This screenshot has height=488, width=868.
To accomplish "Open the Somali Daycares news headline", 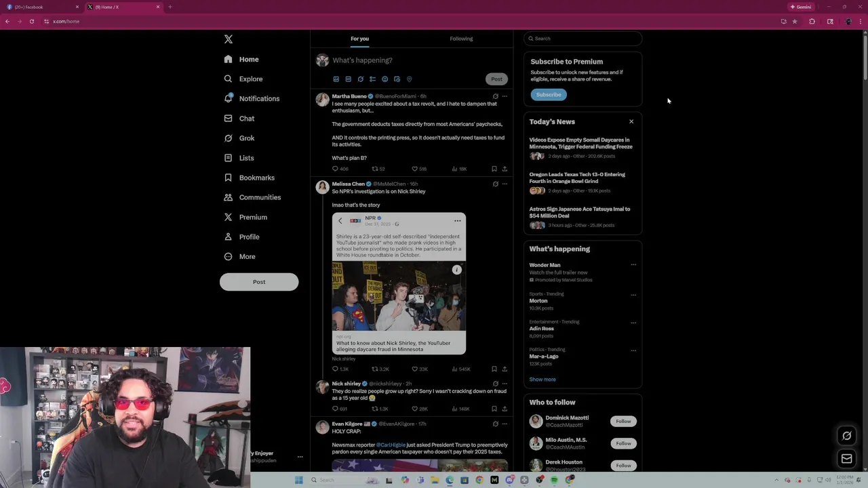I will tap(581, 143).
